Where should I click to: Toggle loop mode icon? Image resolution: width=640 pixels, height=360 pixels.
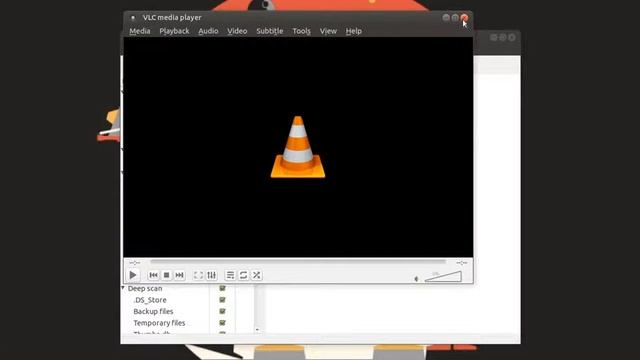point(243,275)
